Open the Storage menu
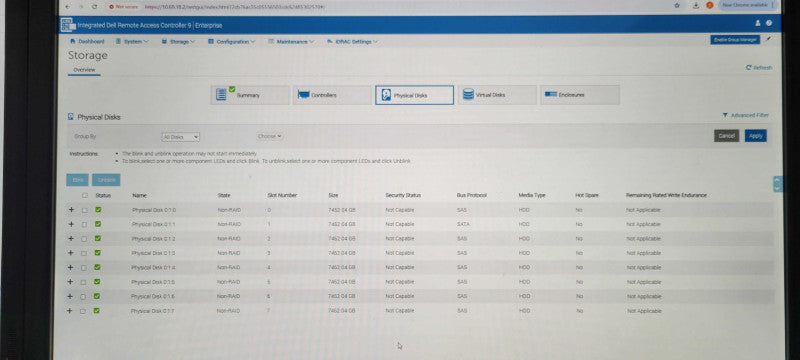The width and height of the screenshot is (800, 360). (x=179, y=41)
